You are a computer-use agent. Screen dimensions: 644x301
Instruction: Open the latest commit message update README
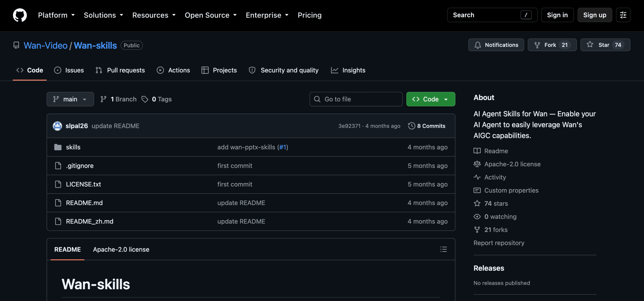coord(115,126)
